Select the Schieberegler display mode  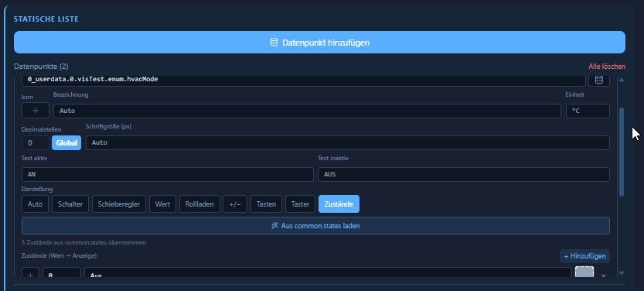(119, 204)
